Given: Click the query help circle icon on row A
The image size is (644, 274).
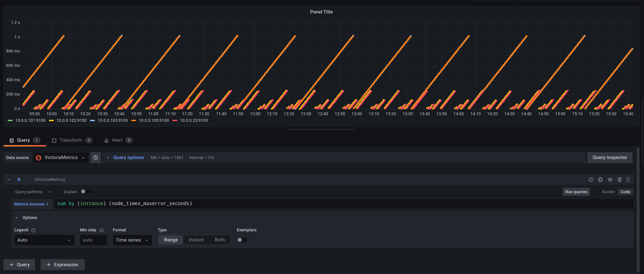Looking at the screenshot, I should tap(591, 179).
